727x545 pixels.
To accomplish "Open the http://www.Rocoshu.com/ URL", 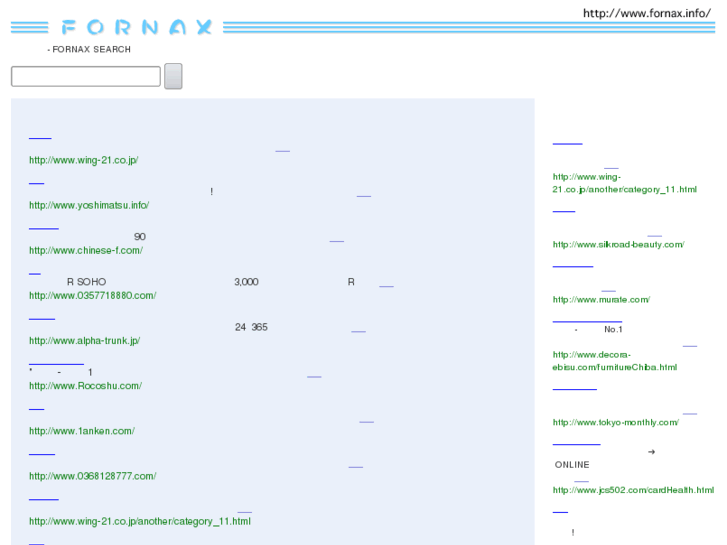I will click(x=85, y=386).
